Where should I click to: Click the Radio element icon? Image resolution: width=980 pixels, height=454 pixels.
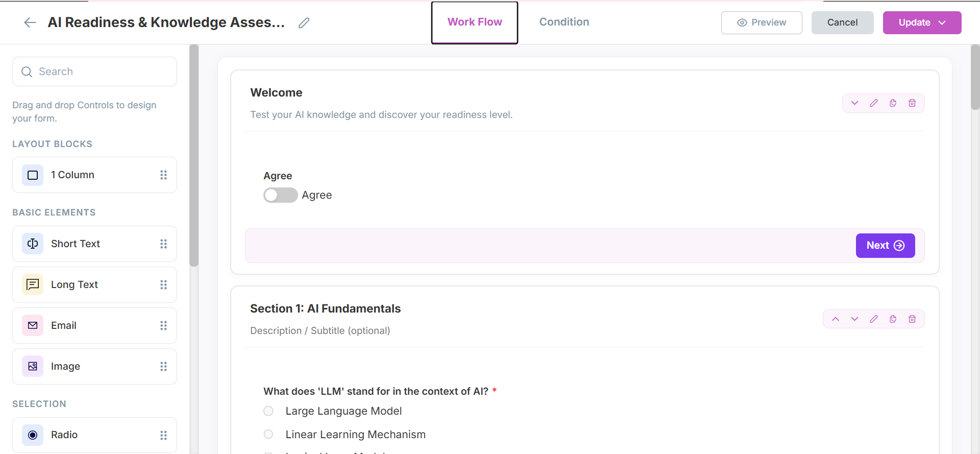(x=33, y=435)
